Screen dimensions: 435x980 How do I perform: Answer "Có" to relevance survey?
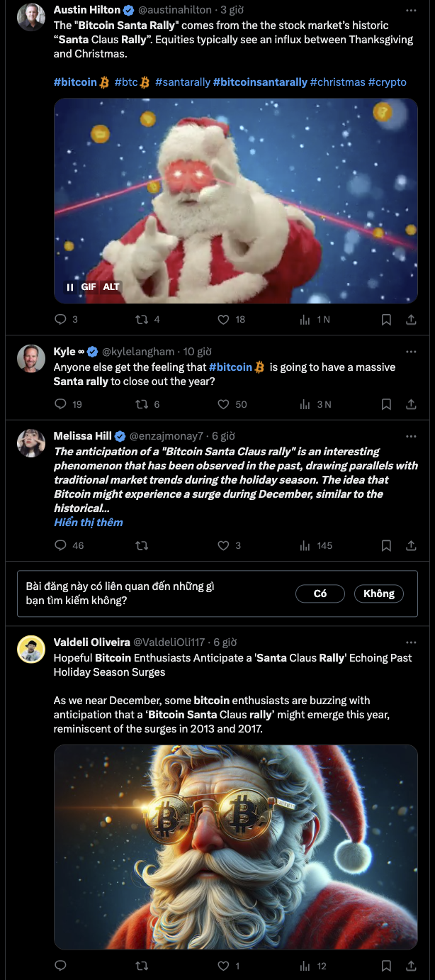320,594
